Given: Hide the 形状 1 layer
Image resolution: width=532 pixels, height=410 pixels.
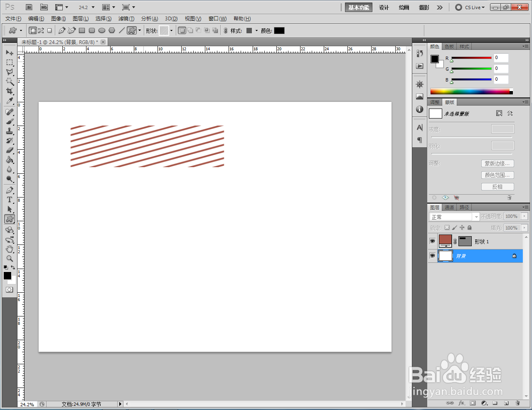Looking at the screenshot, I should (x=432, y=241).
